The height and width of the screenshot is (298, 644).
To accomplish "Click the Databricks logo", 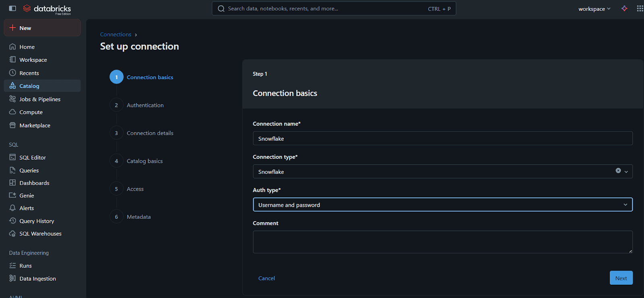I will (47, 9).
